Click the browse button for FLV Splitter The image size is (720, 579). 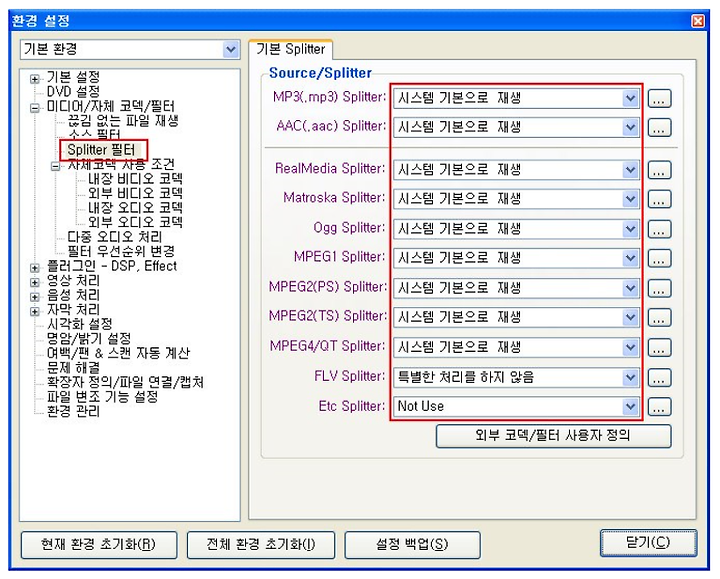click(x=659, y=377)
